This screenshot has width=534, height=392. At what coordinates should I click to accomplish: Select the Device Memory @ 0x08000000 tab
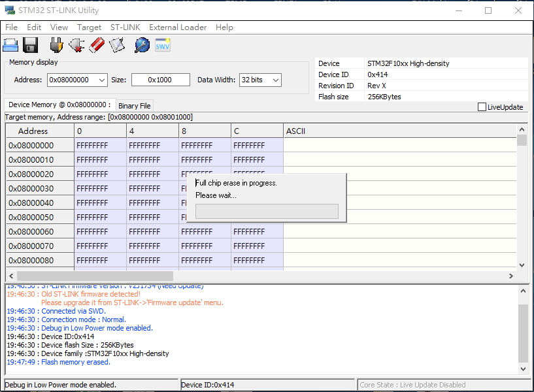[59, 105]
